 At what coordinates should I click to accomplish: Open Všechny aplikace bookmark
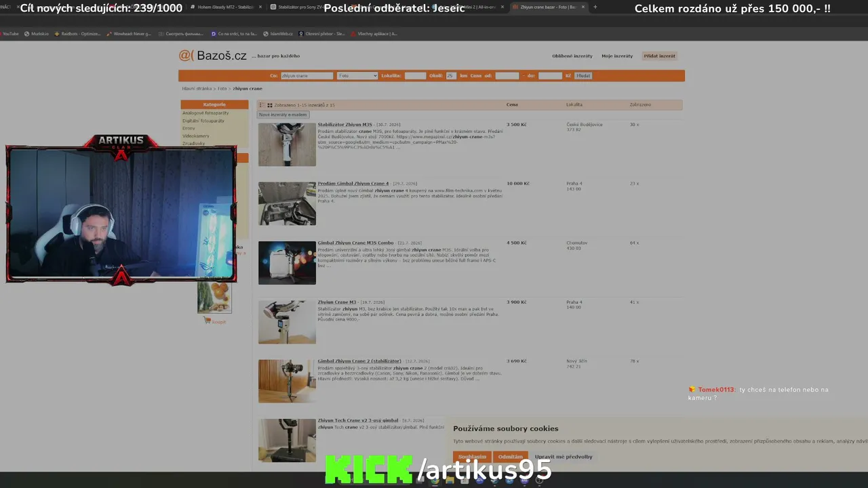click(374, 33)
